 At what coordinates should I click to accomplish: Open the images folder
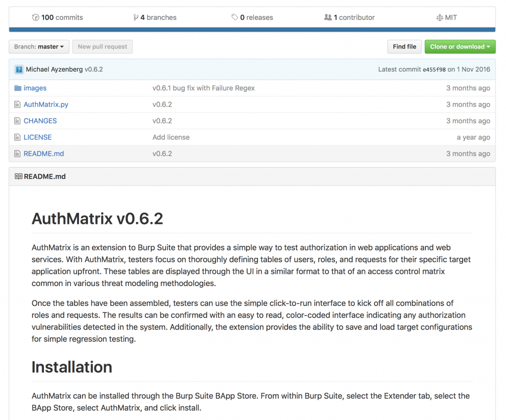click(x=35, y=88)
